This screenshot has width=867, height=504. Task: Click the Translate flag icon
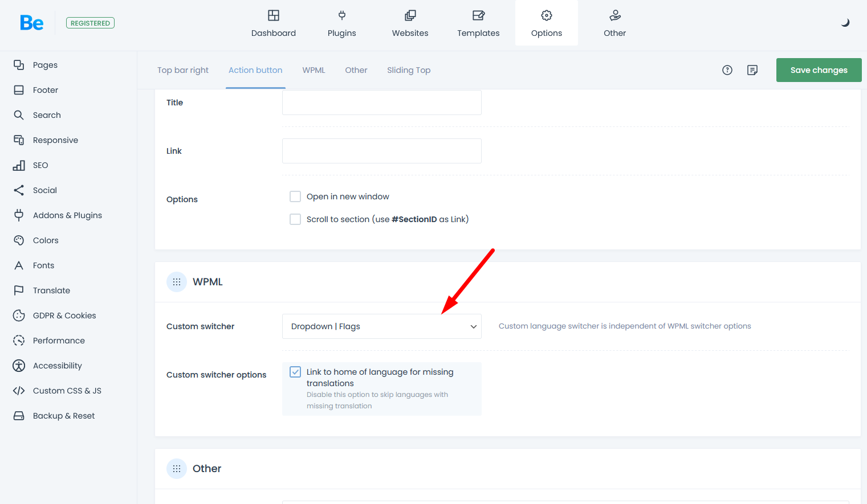click(x=19, y=290)
